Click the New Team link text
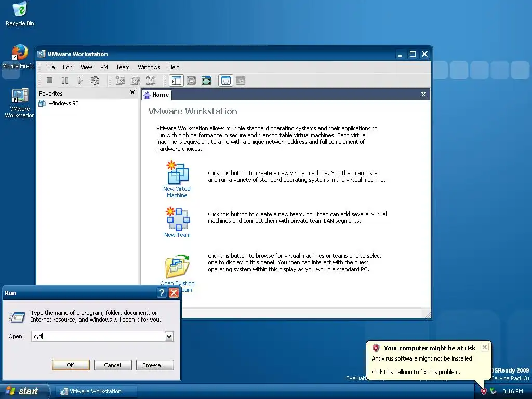The image size is (532, 399). (177, 235)
